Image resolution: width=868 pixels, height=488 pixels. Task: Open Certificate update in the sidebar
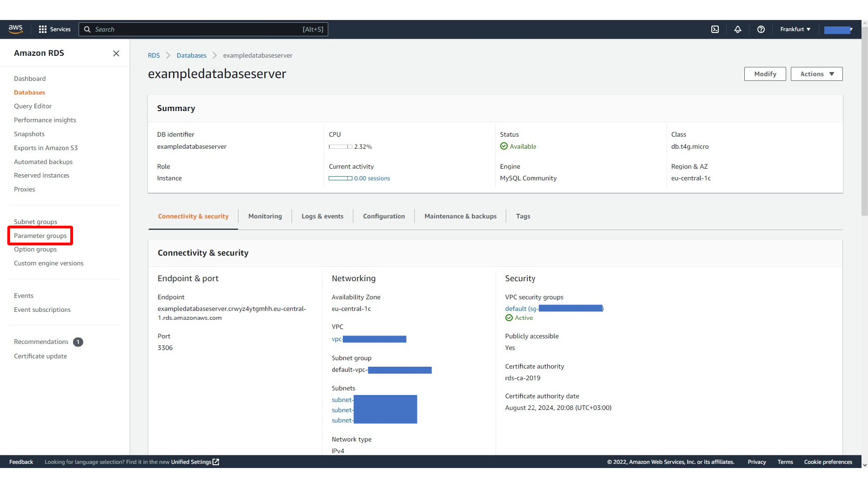40,356
